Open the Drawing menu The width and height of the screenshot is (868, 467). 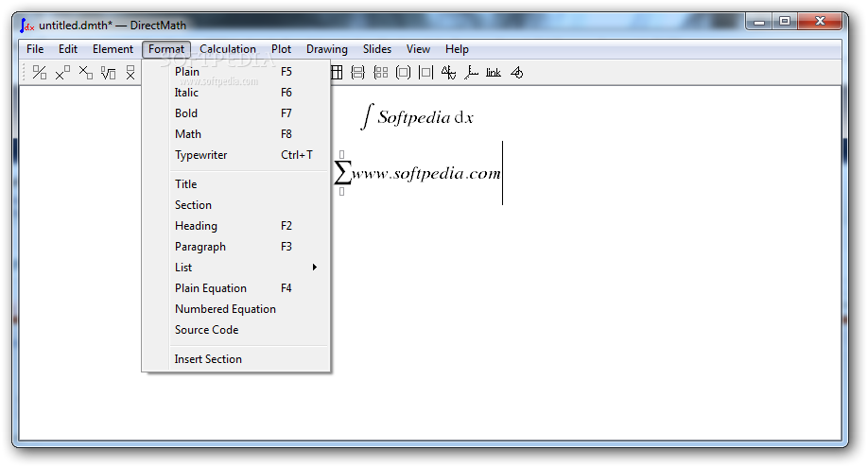327,49
